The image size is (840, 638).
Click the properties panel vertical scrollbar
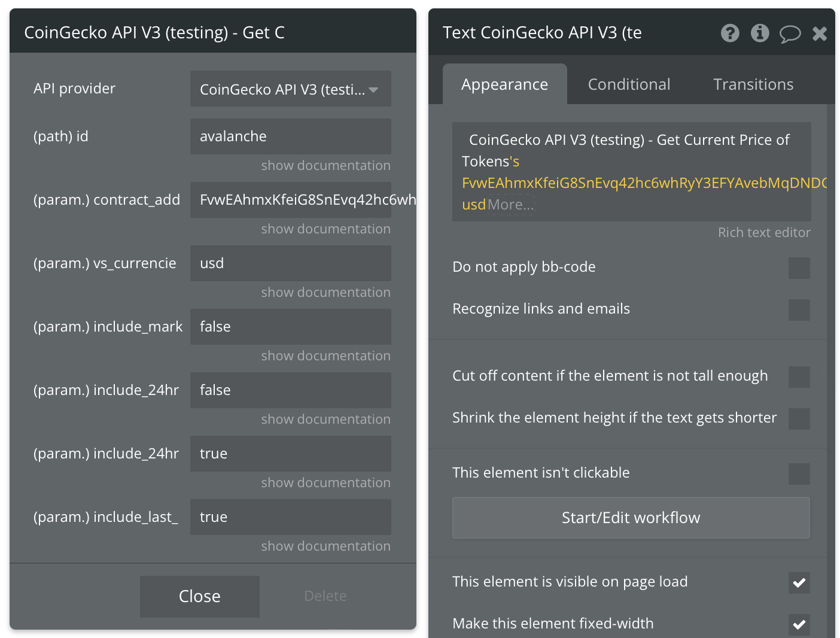pos(831,371)
